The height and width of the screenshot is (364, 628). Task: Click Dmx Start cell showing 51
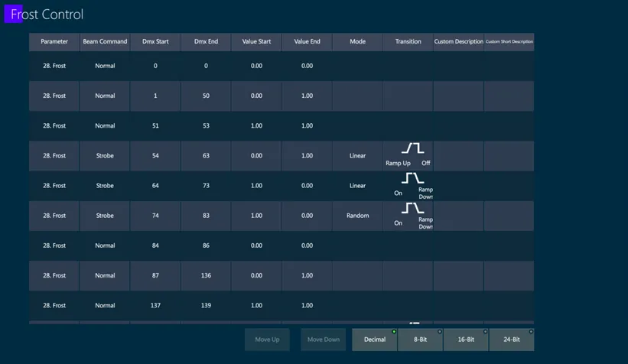tap(155, 125)
